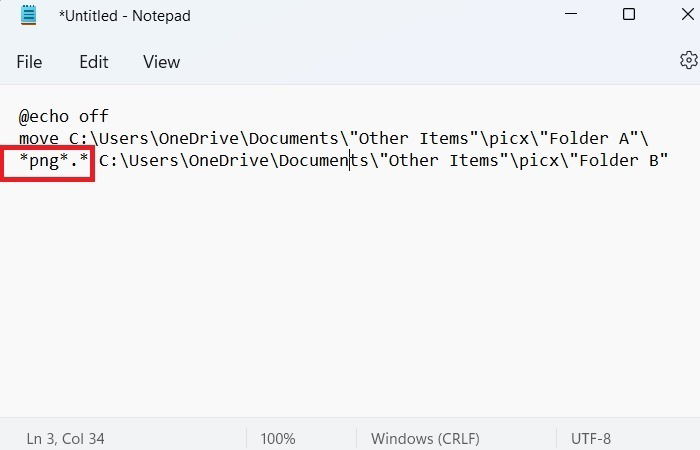Place cursor in the '@echo off' line

[64, 117]
